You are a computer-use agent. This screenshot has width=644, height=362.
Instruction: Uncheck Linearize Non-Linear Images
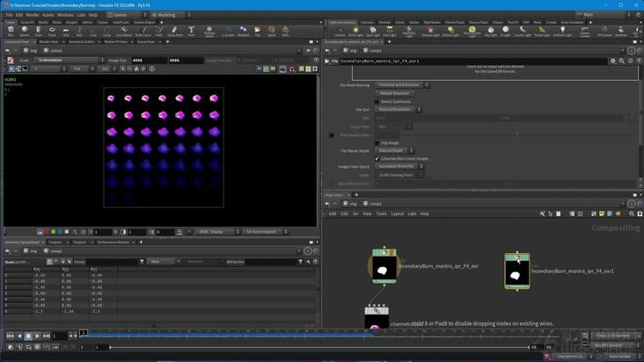377,158
